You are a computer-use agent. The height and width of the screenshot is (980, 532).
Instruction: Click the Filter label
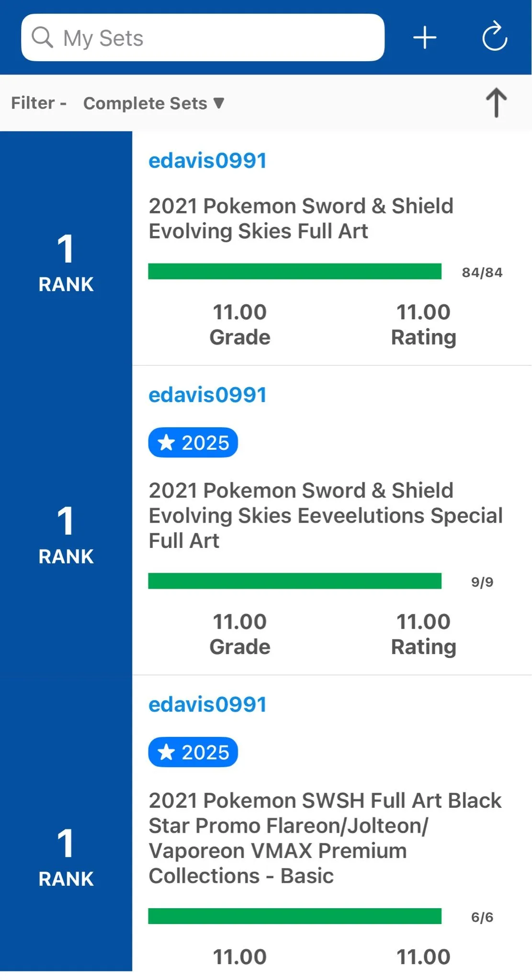tap(33, 103)
